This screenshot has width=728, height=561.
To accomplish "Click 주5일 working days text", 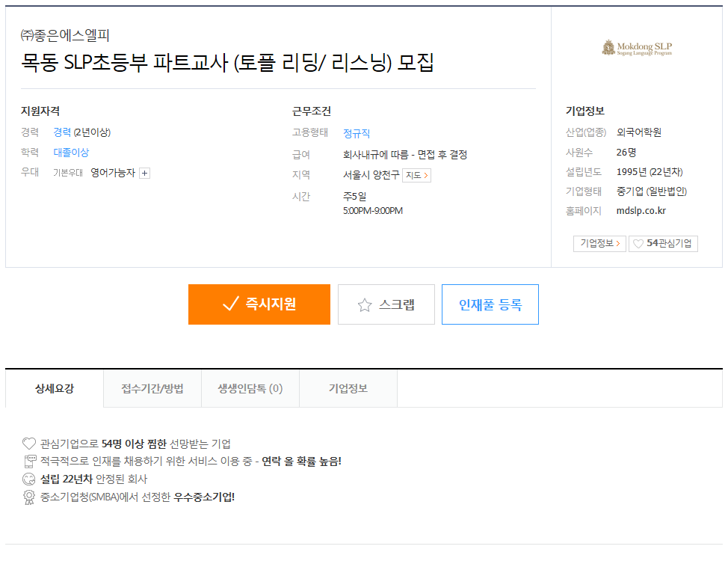I will coord(355,197).
